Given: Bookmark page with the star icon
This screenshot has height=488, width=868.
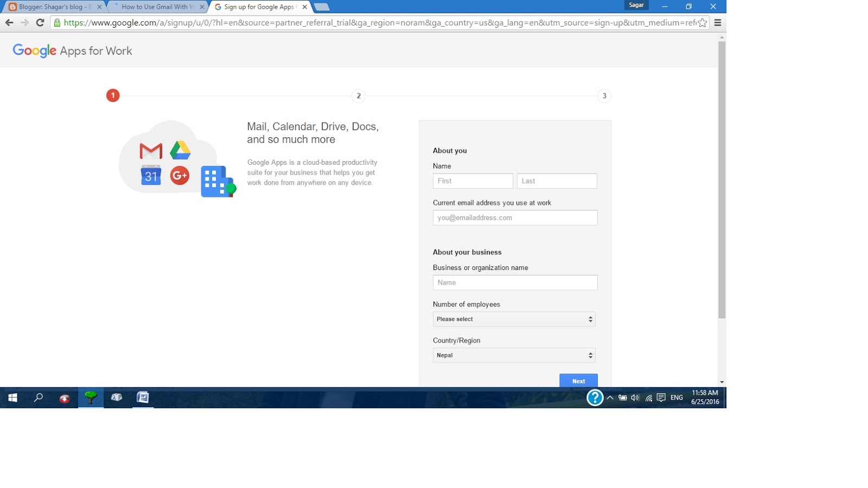Looking at the screenshot, I should [702, 22].
